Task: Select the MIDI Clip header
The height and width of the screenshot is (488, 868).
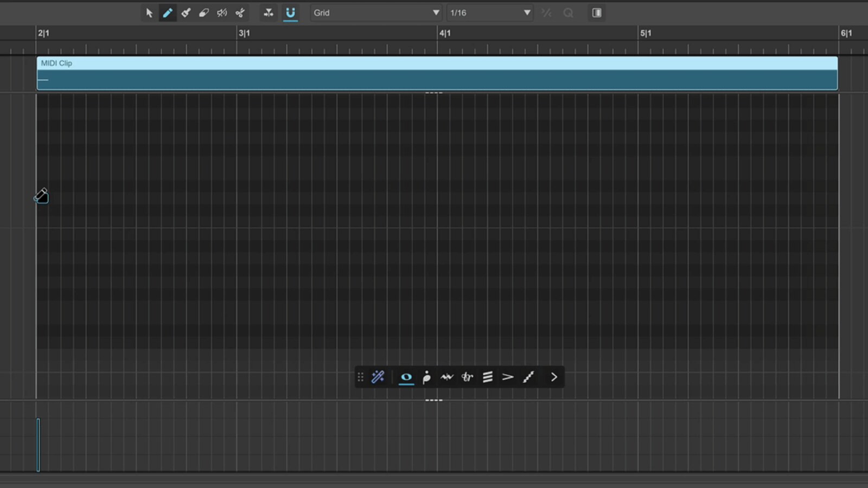Action: [437, 63]
